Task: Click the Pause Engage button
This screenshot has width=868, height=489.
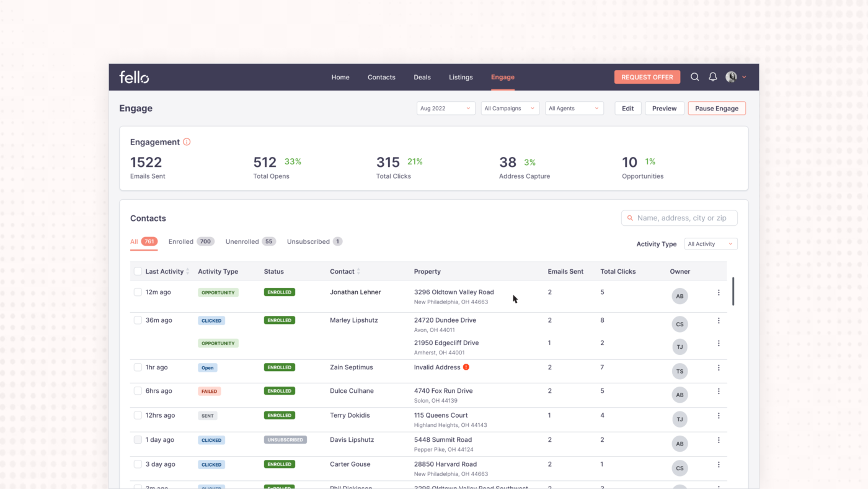Action: pyautogui.click(x=716, y=107)
